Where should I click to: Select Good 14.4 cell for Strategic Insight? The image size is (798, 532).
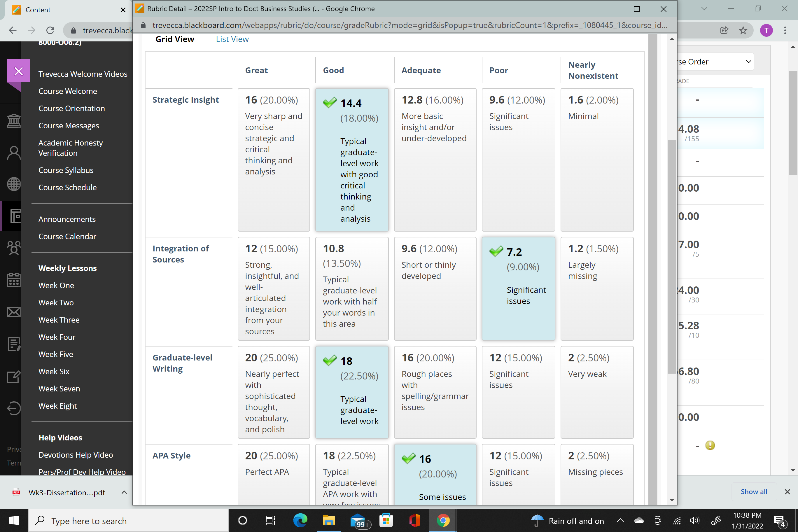pos(352,160)
